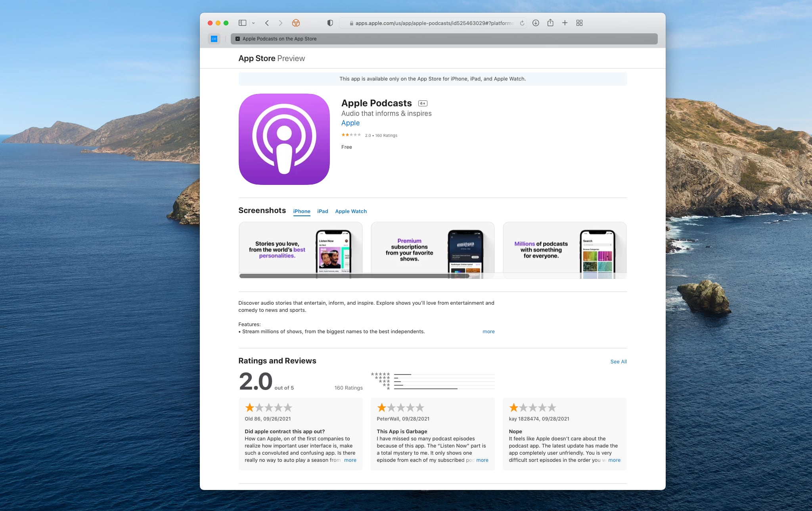Click the 'Free' price label
The height and width of the screenshot is (511, 812).
point(347,147)
